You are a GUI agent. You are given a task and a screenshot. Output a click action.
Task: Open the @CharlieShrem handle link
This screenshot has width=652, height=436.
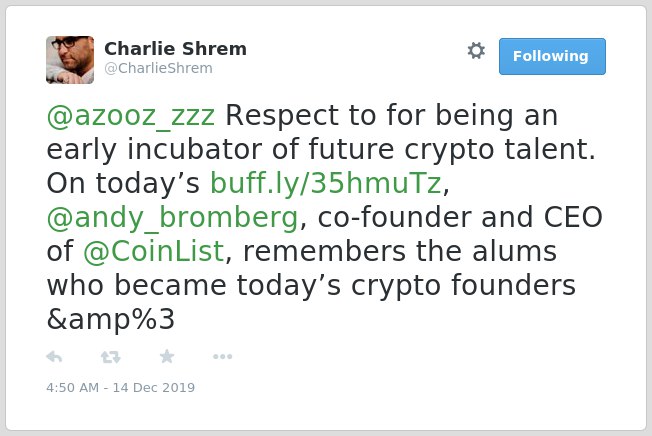pos(158,68)
